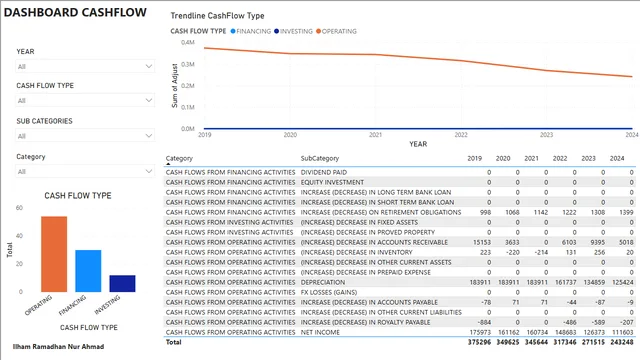The image size is (640, 360).
Task: Select the light blue FINANCING bar
Action: 88,271
